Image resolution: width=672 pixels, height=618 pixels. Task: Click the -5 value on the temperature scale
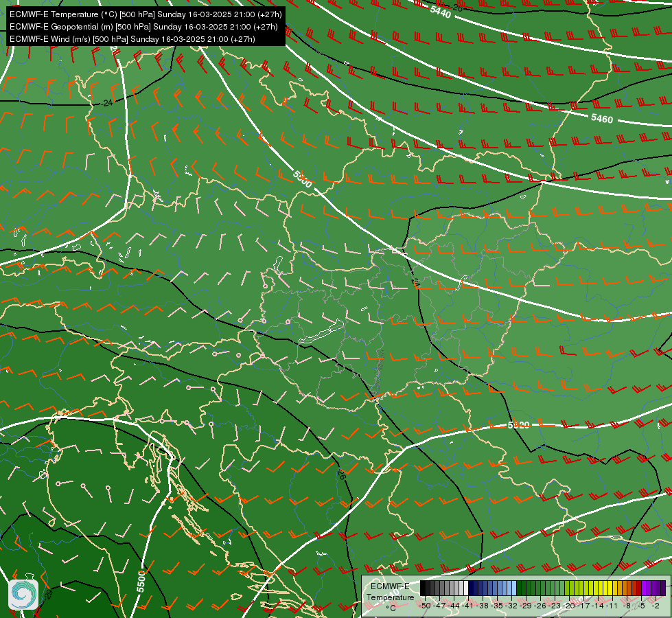click(640, 606)
